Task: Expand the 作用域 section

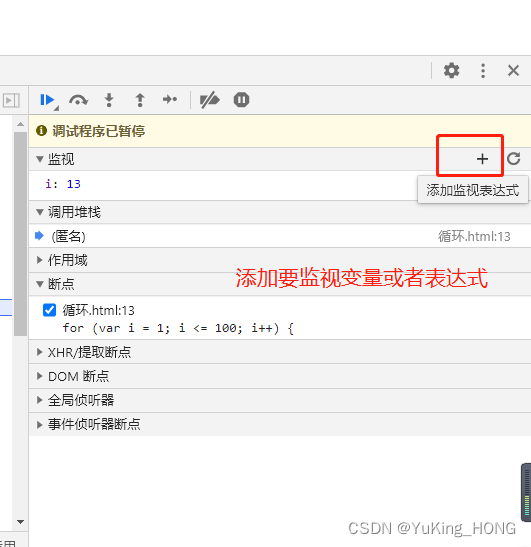Action: point(39,260)
